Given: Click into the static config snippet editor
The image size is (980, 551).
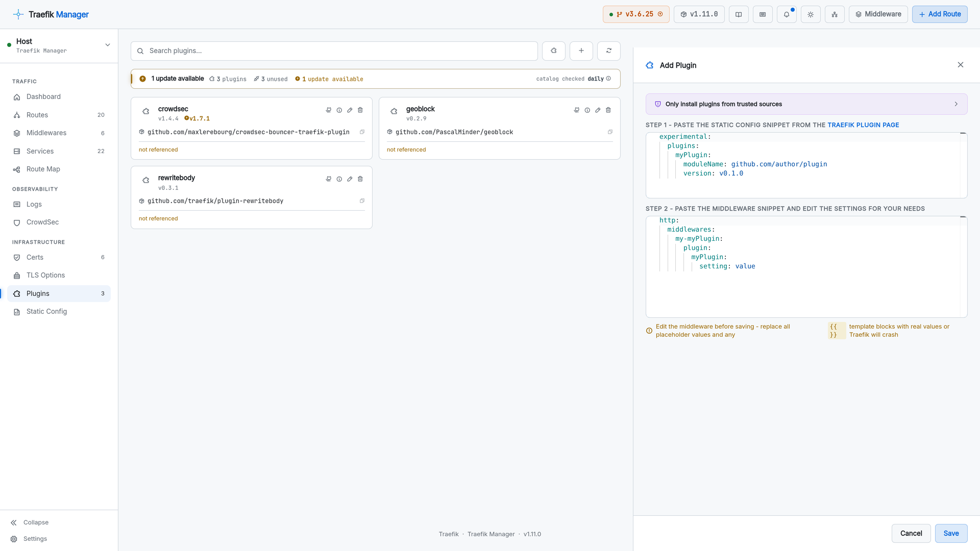Looking at the screenshot, I should 806,165.
